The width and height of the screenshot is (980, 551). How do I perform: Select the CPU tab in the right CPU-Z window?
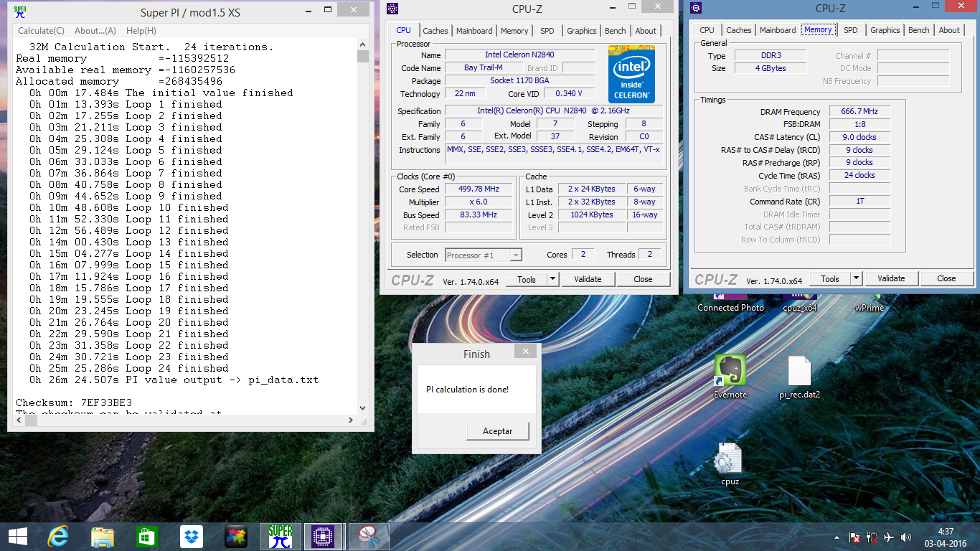coord(707,30)
